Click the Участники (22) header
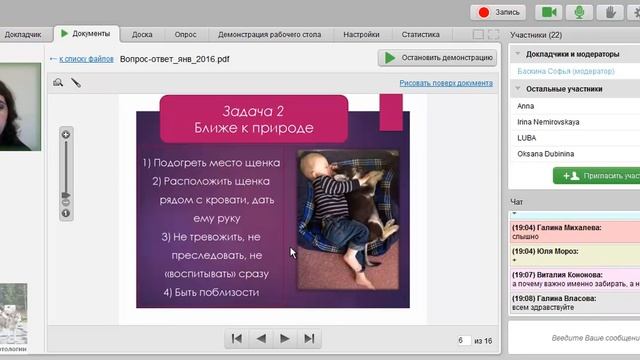640x360 pixels. (536, 35)
